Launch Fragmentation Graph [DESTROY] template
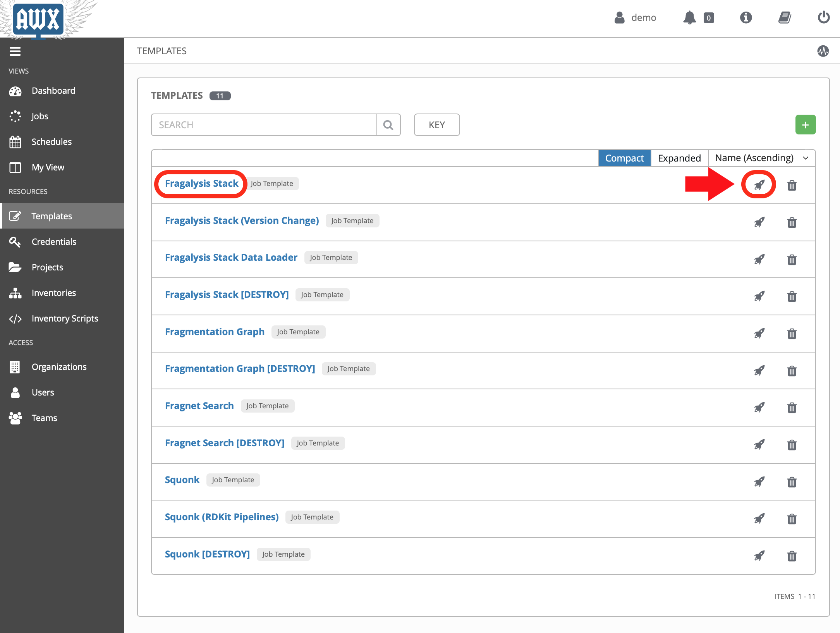840x633 pixels. point(759,371)
